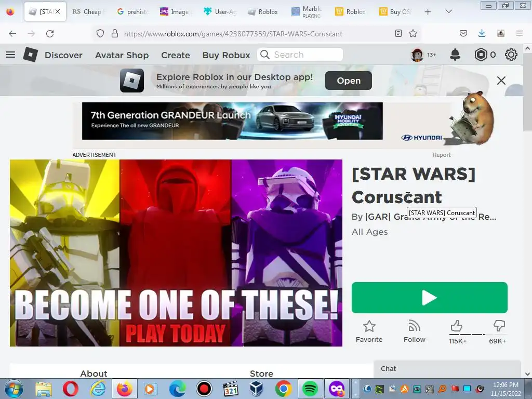The image size is (532, 399).
Task: Open a new browser tab
Action: [428, 11]
